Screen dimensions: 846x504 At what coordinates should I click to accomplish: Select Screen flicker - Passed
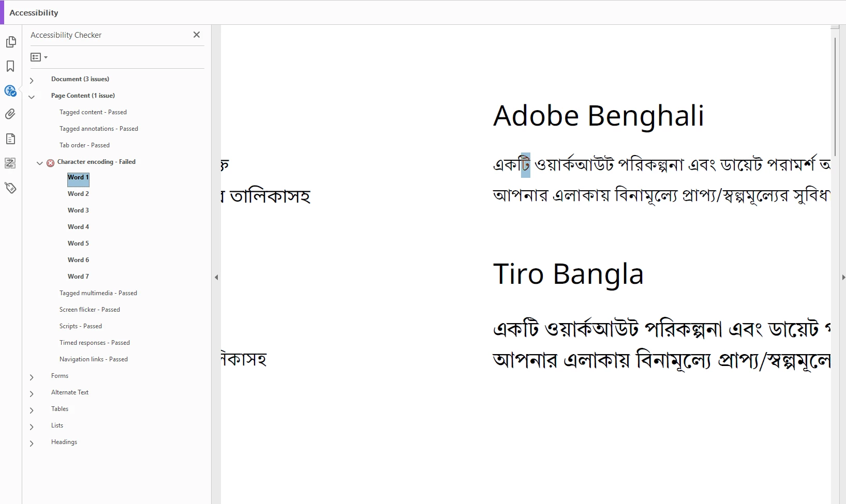(90, 310)
